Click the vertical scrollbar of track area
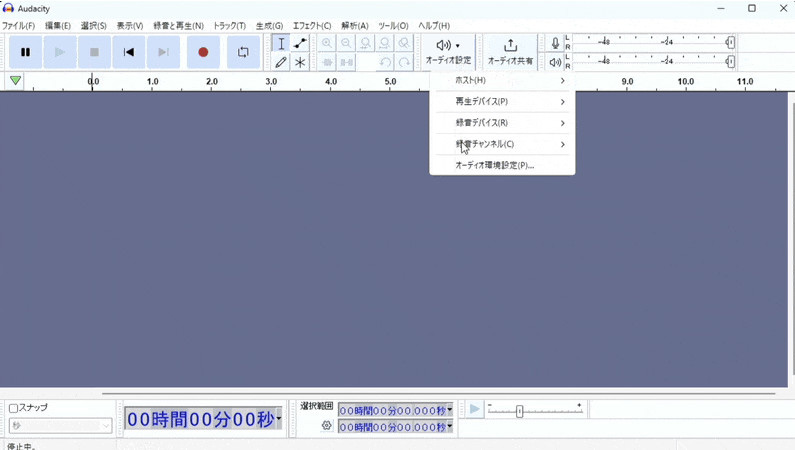The height and width of the screenshot is (450, 795). pyautogui.click(x=791, y=238)
